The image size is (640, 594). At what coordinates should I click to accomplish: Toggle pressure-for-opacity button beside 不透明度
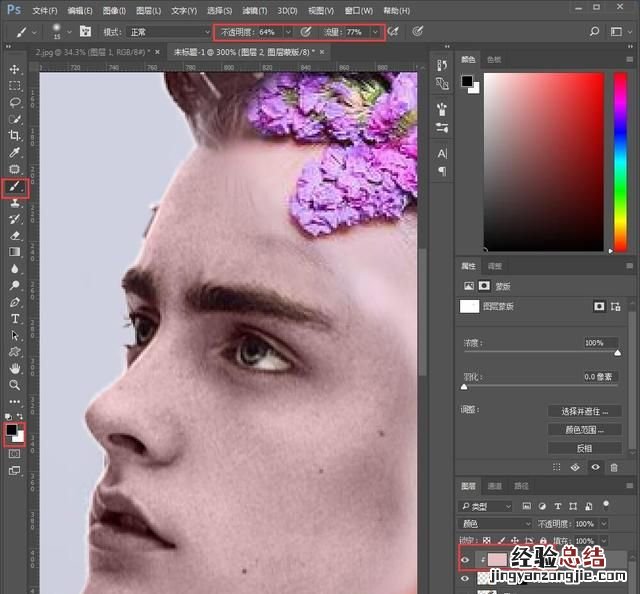[x=306, y=32]
